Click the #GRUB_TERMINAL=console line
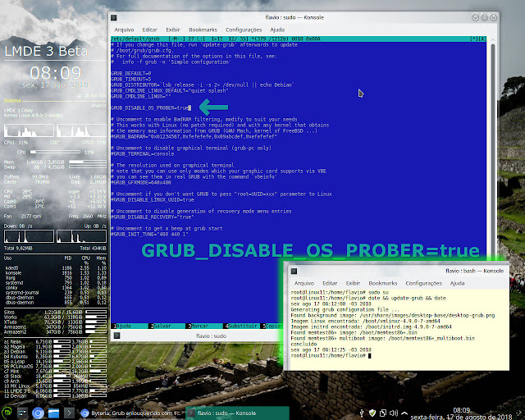The width and height of the screenshot is (525, 420). tap(143, 154)
